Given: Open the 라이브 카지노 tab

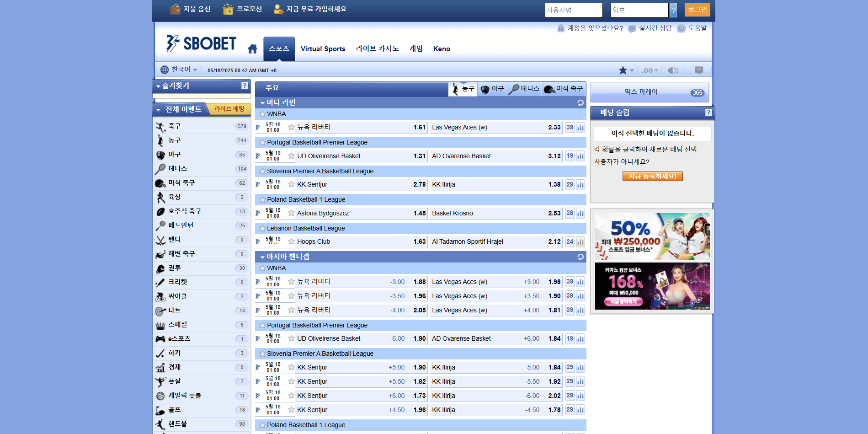Looking at the screenshot, I should tap(377, 48).
